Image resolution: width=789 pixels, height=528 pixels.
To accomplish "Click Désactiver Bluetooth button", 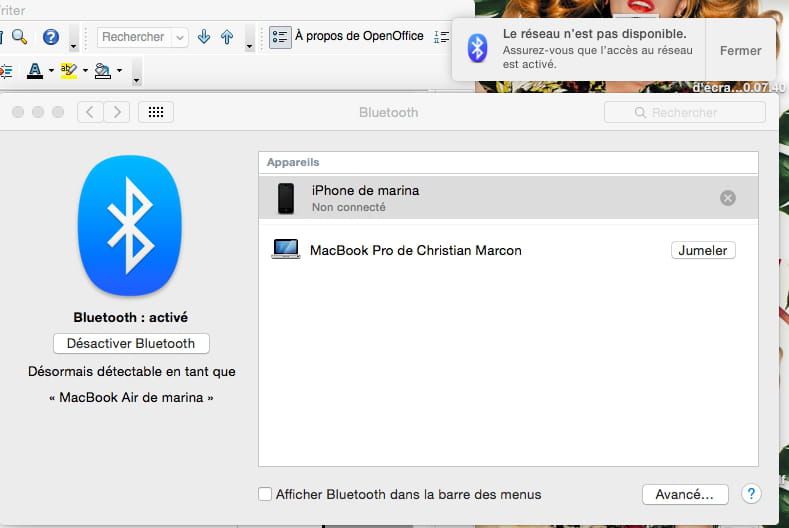I will [131, 343].
